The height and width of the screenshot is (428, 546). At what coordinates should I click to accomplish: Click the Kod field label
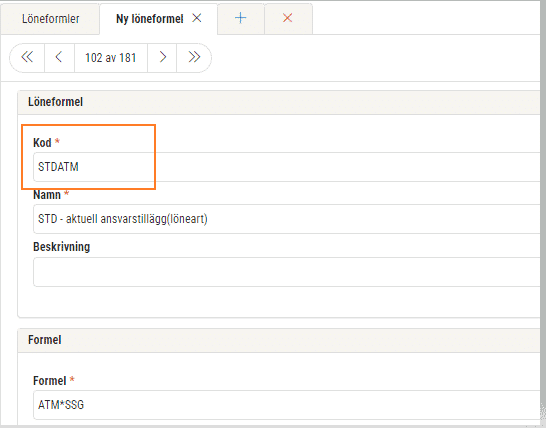[42, 143]
